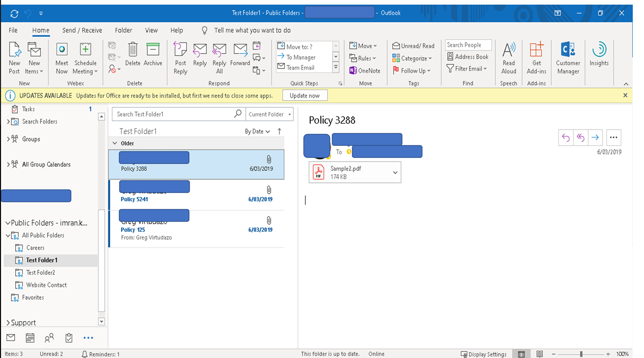Launch Read Aloud for the message
Viewport: 644px width, 358px height.
coord(508,56)
